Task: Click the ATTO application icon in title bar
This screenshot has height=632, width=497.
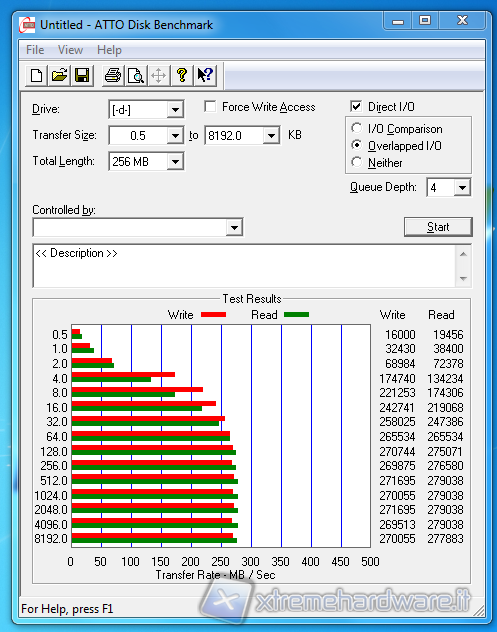Action: coord(27,25)
